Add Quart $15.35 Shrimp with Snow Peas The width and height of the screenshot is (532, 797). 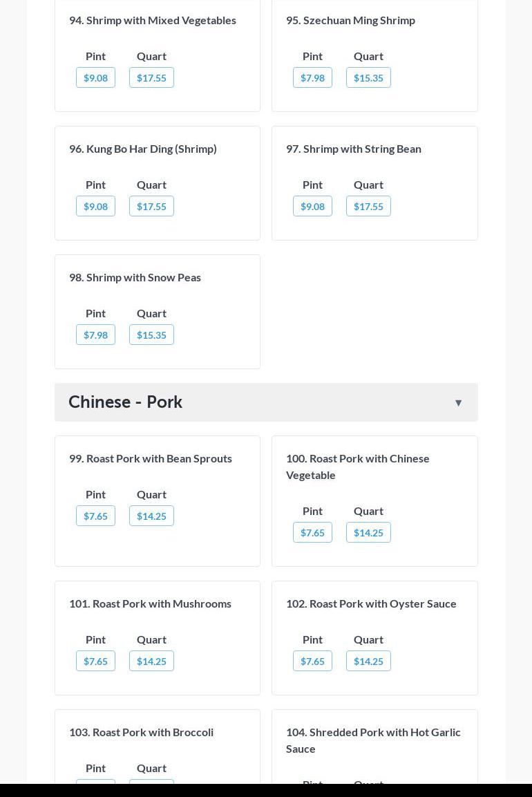point(151,335)
